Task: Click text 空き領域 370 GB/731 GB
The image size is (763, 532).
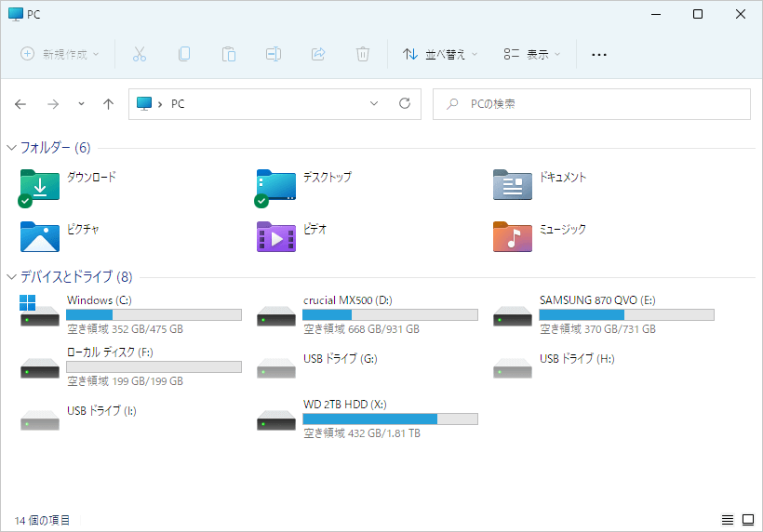Action: coord(598,329)
